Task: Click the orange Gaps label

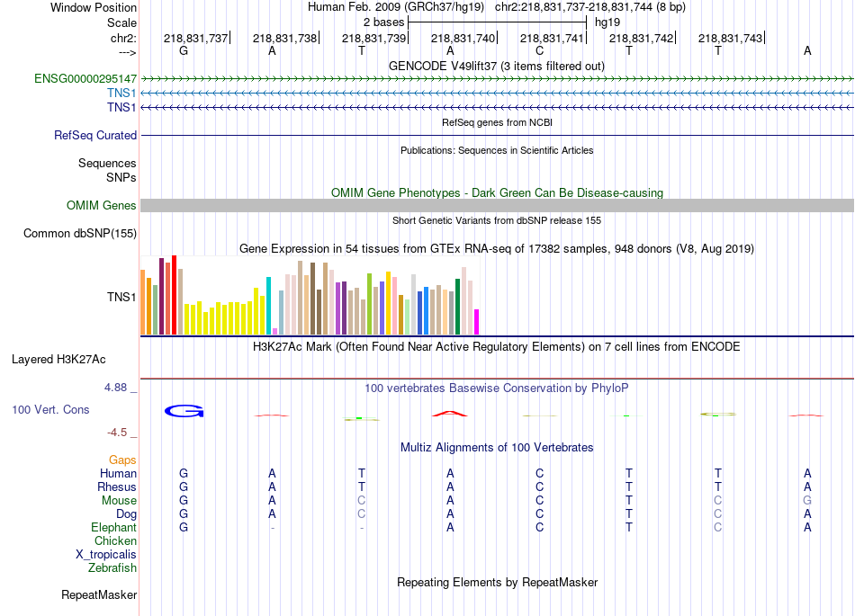Action: [122, 460]
